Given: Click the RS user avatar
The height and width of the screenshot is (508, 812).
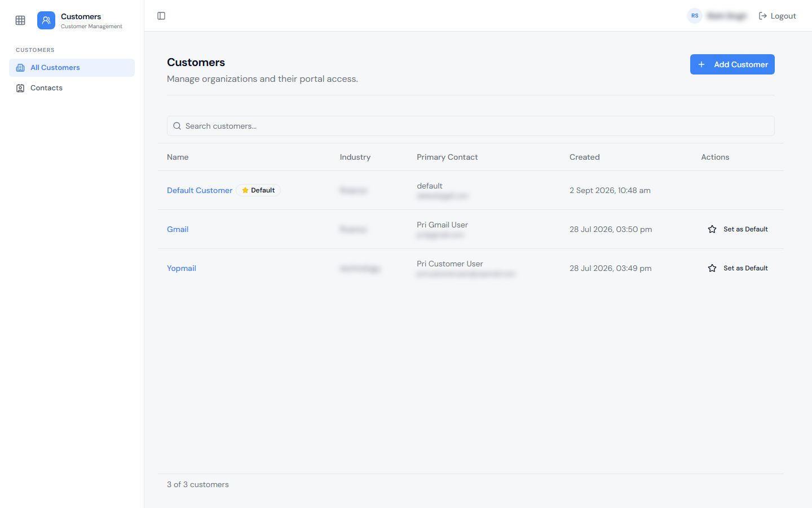Looking at the screenshot, I should click(x=695, y=16).
